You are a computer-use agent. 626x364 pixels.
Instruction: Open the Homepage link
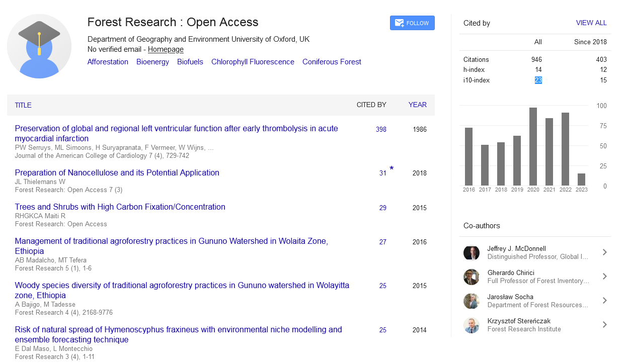pyautogui.click(x=166, y=49)
